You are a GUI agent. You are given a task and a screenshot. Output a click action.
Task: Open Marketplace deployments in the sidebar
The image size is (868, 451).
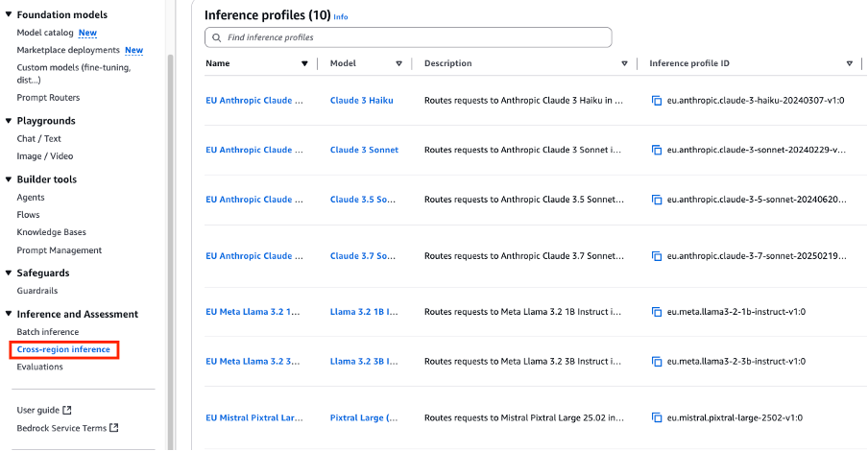point(68,50)
